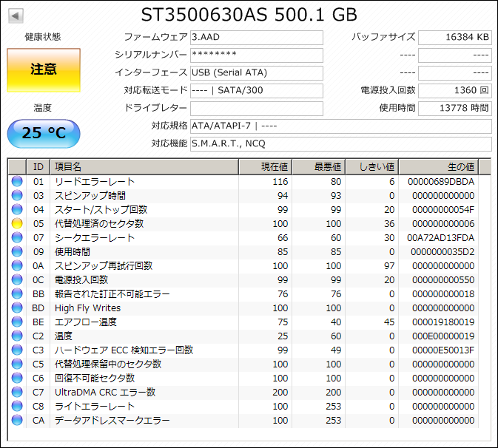Screen dimensions: 498x448
Task: Click the back arrow button beside drive title
Action: click(16, 16)
